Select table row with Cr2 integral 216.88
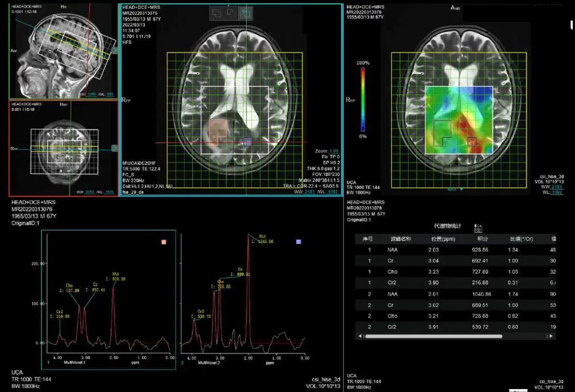The width and height of the screenshot is (575, 392). point(455,283)
